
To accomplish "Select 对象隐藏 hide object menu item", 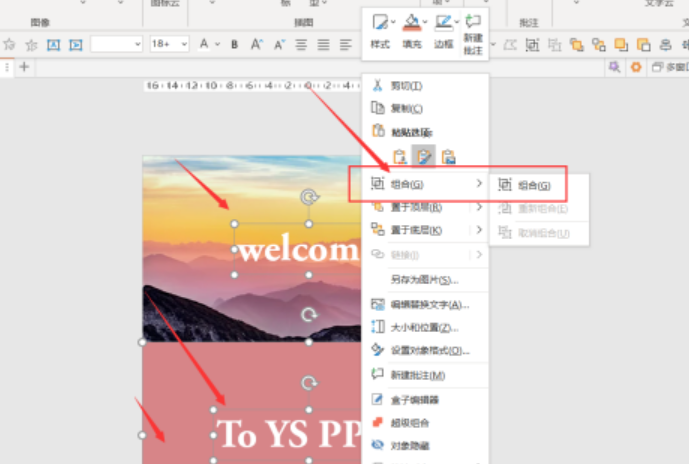I will pos(425,446).
